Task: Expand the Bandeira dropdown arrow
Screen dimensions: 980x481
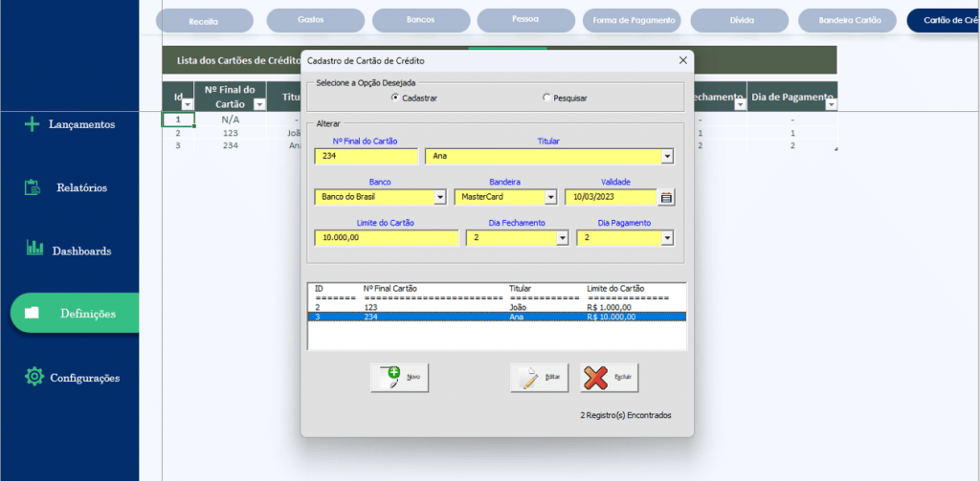Action: 550,197
